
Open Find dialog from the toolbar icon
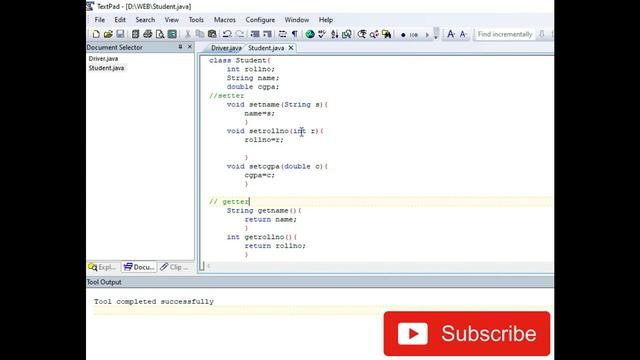click(362, 34)
